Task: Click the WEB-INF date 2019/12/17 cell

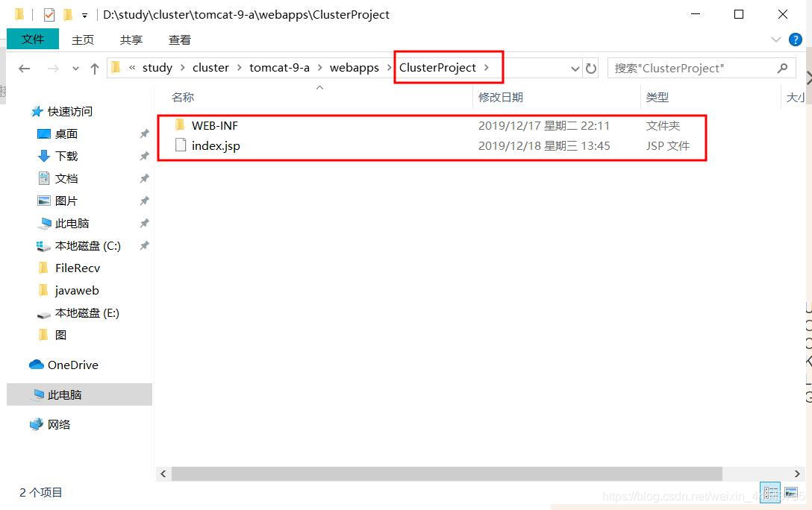Action: pyautogui.click(x=544, y=126)
